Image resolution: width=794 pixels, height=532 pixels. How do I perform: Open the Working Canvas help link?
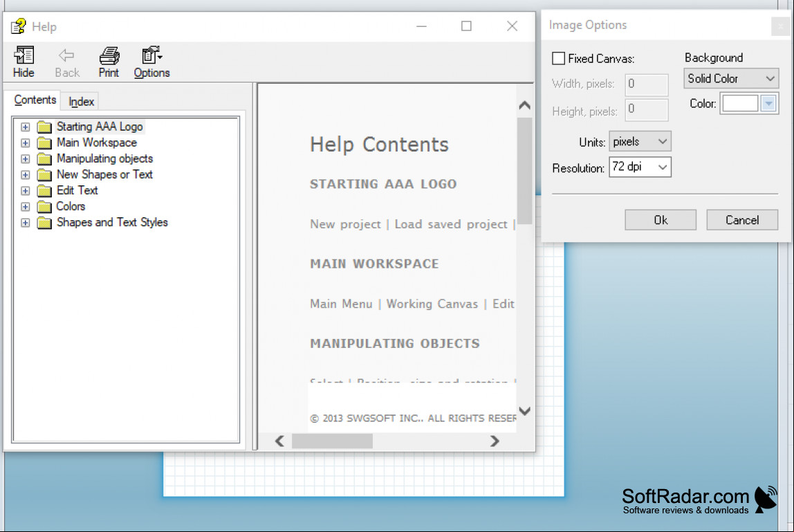432,304
